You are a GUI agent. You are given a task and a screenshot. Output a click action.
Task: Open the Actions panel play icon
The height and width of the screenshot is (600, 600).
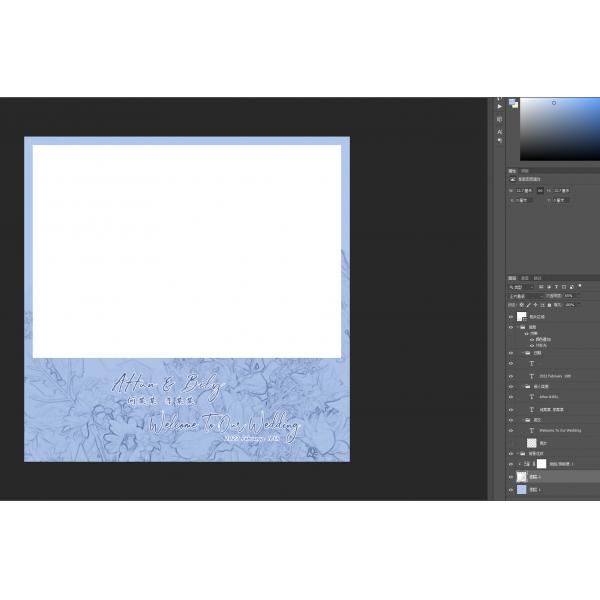click(x=499, y=105)
